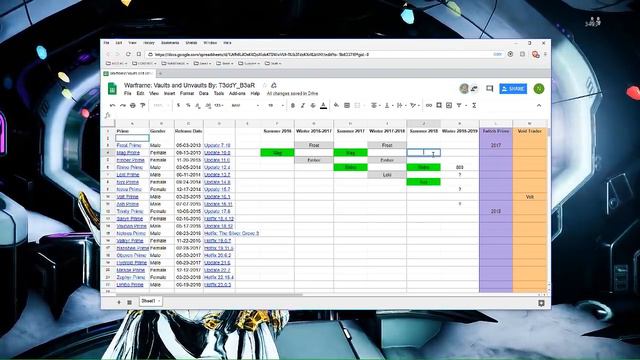640x360 pixels.
Task: Open the Sheet1 tab dropdown arrow
Action: (159, 301)
